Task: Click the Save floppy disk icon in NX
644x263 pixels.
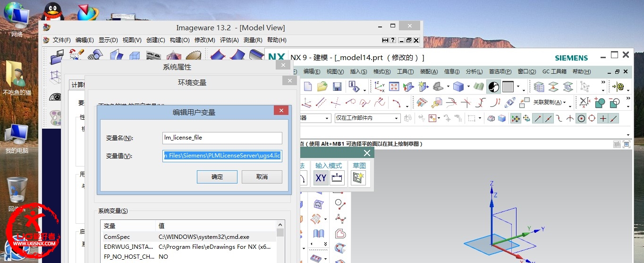Action: pyautogui.click(x=337, y=87)
